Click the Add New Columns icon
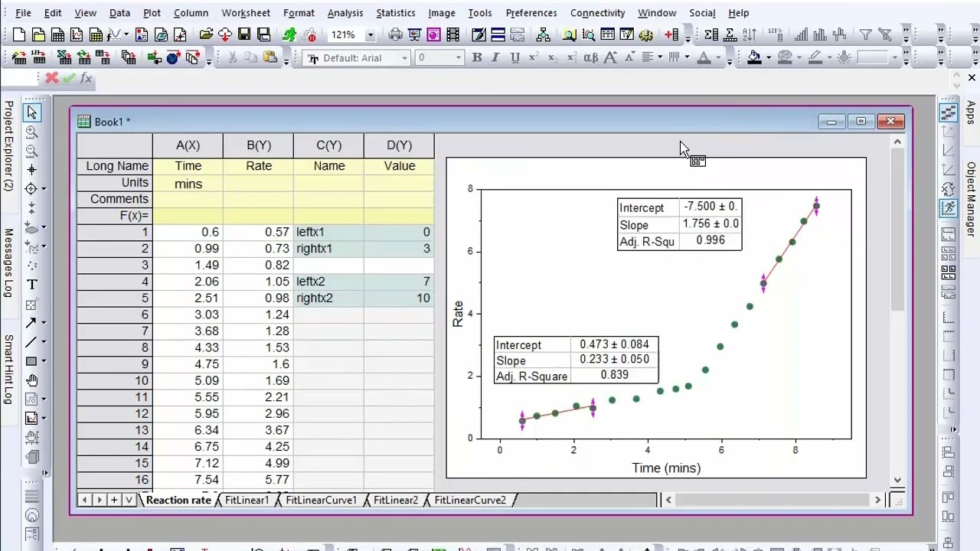This screenshot has width=980, height=551. (672, 34)
